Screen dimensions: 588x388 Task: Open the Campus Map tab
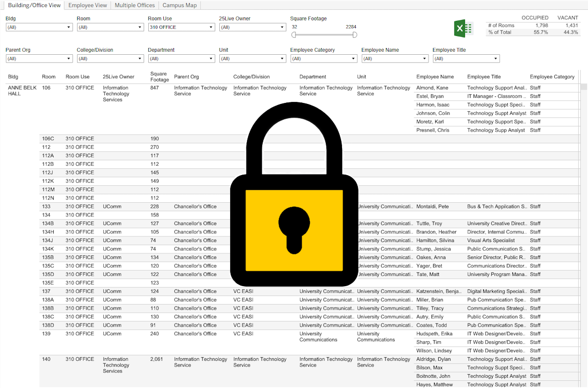point(179,5)
